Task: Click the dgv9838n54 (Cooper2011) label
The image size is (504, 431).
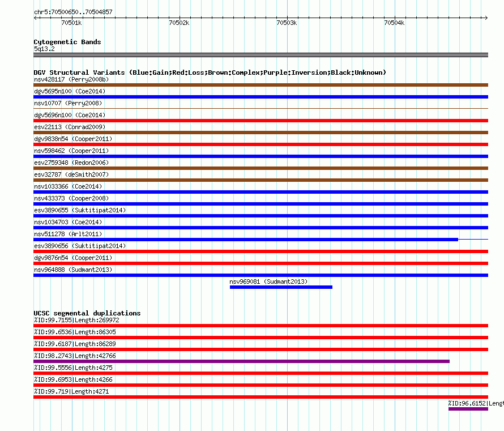Action: [x=73, y=139]
